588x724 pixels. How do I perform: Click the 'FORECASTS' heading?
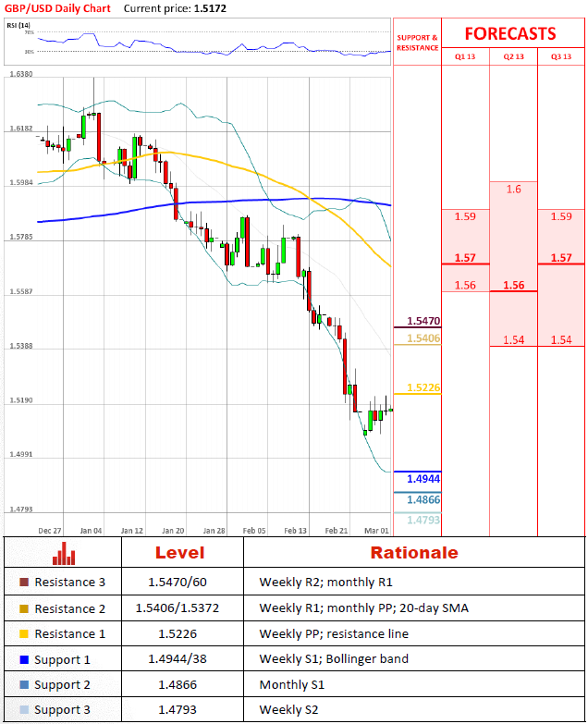[510, 33]
